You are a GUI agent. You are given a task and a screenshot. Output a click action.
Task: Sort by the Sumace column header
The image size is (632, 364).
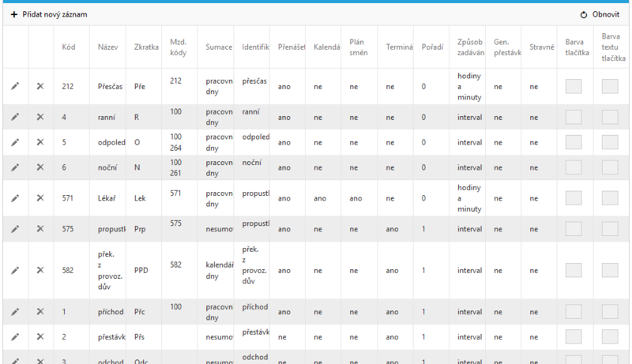(219, 47)
